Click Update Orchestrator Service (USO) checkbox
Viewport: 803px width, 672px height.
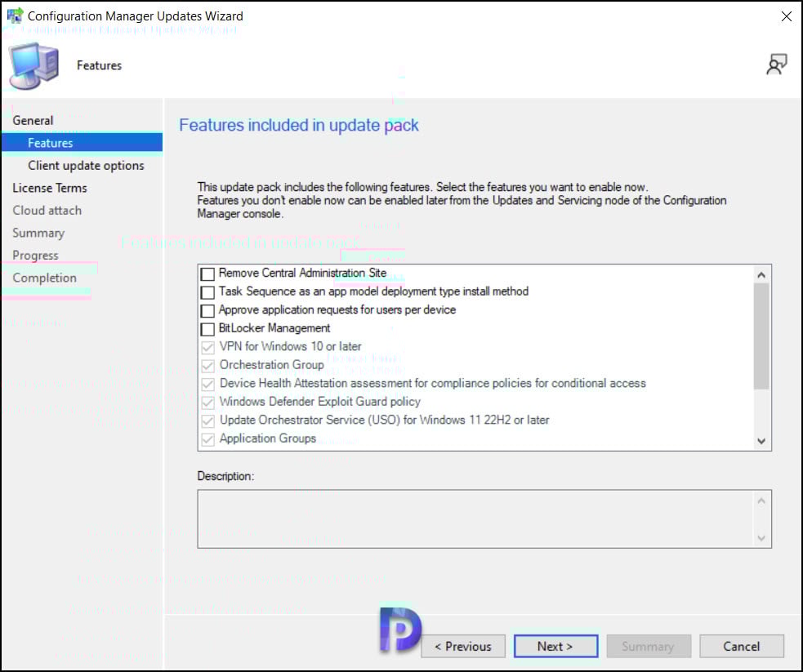click(207, 421)
